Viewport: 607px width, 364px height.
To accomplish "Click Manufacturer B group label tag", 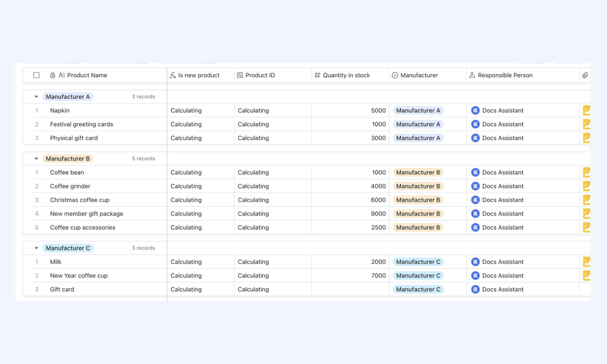I will coord(68,159).
